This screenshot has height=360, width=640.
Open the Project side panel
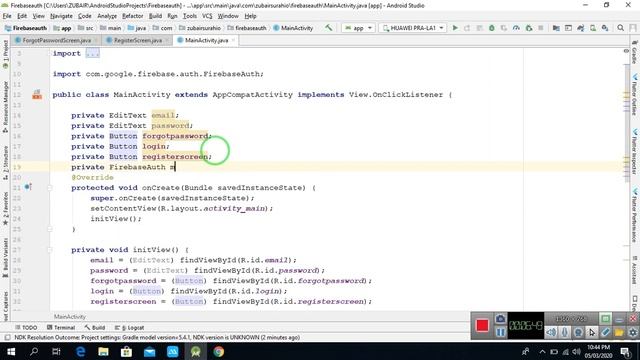pos(5,54)
